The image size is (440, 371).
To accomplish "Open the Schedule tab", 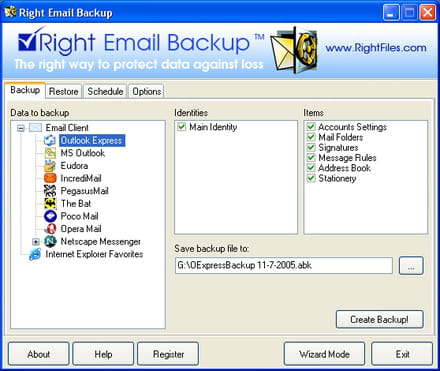I will [105, 91].
